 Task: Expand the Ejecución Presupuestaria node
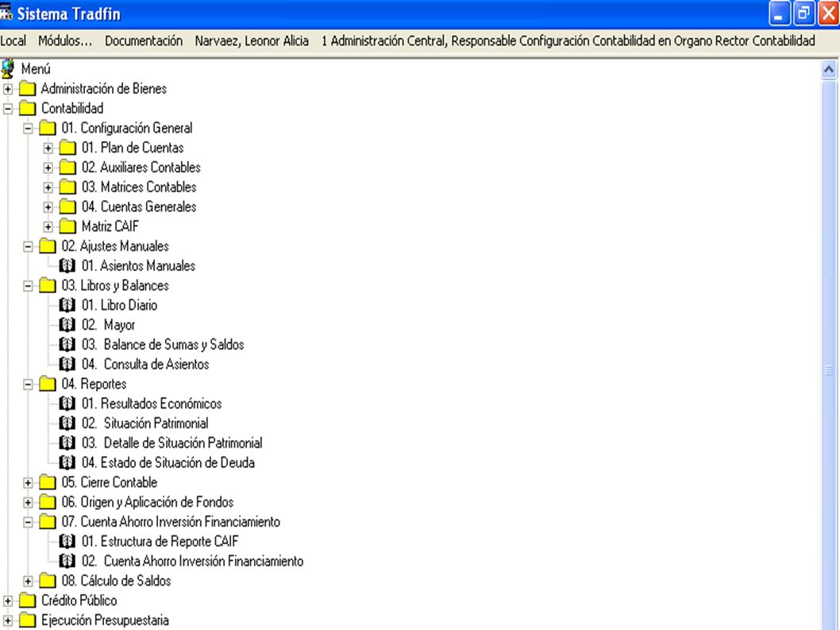point(8,621)
